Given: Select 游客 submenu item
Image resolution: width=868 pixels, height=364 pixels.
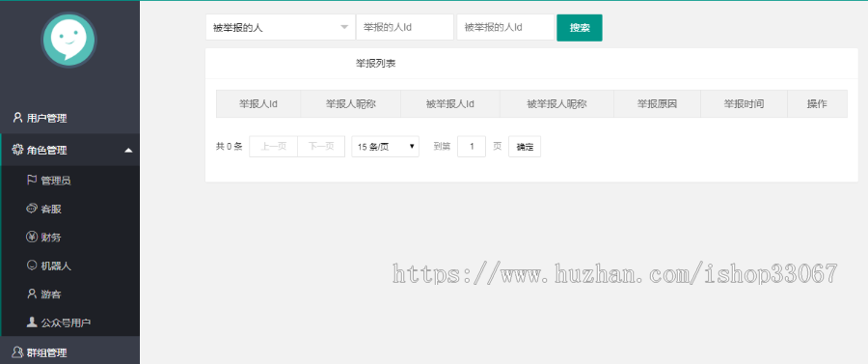Looking at the screenshot, I should click(x=69, y=294).
